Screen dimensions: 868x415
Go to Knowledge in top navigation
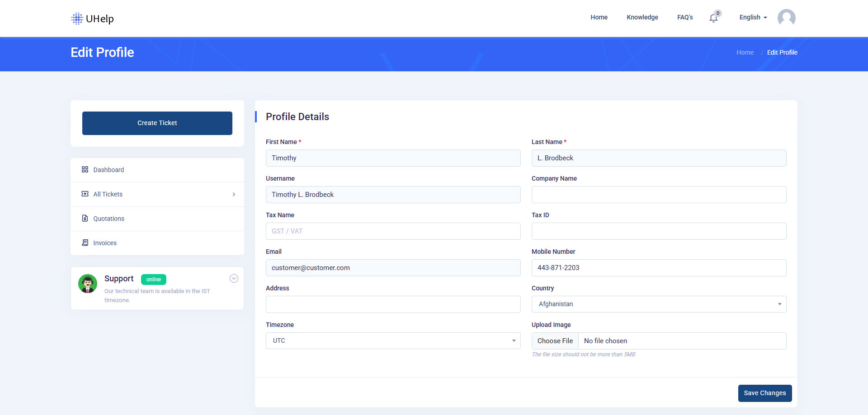(642, 18)
